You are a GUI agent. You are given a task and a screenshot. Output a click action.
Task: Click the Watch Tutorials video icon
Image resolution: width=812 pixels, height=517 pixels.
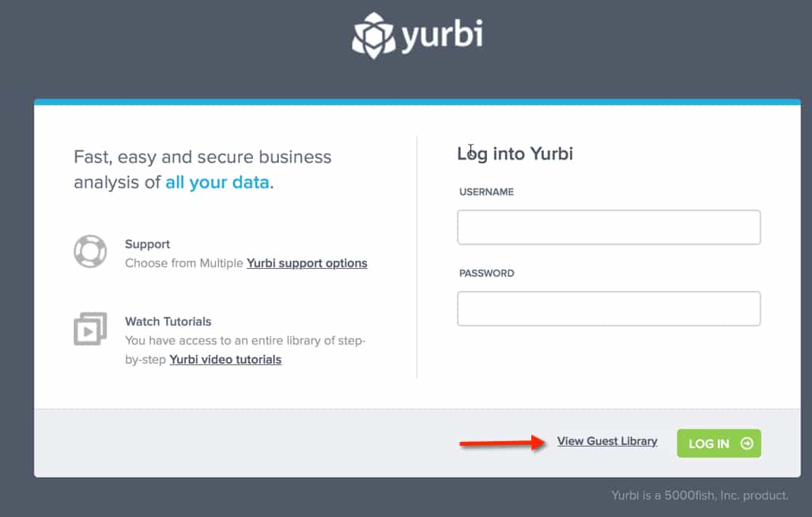90,329
